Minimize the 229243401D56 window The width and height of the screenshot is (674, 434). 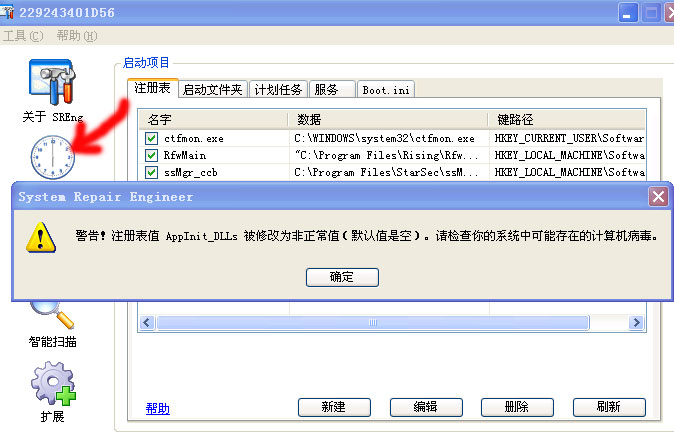pyautogui.click(x=628, y=12)
